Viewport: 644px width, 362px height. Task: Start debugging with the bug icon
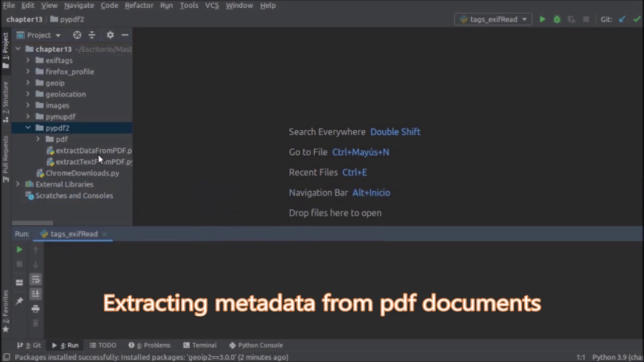point(557,19)
